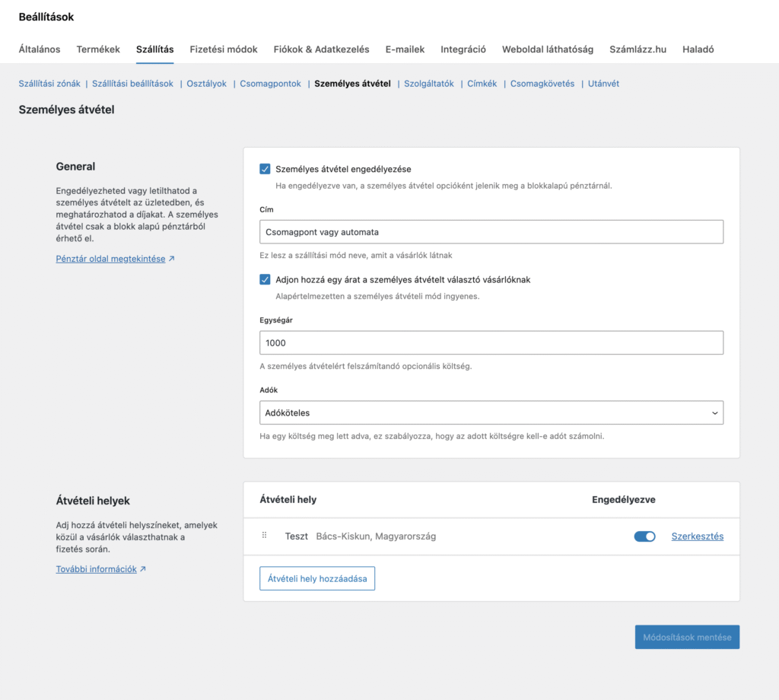Uncheck the Adjon hozzá egy árat checkbox
This screenshot has width=779, height=700.
pos(265,279)
